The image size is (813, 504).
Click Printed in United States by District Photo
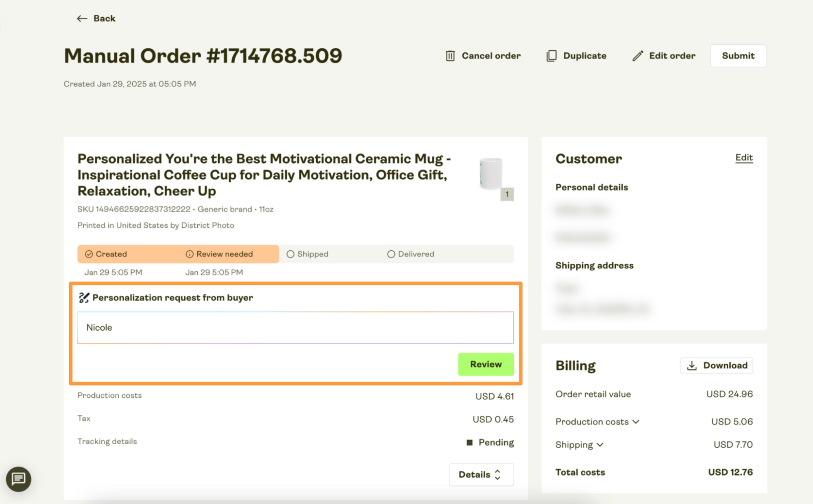[x=156, y=225]
